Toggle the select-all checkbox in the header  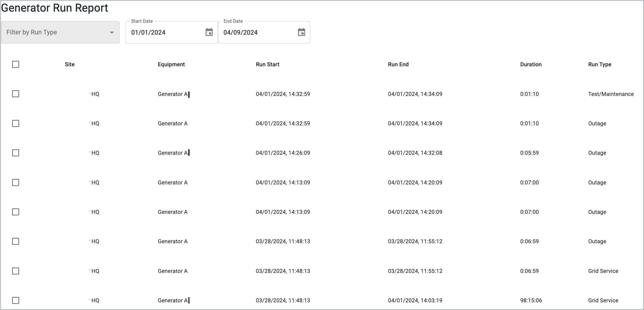[x=16, y=64]
